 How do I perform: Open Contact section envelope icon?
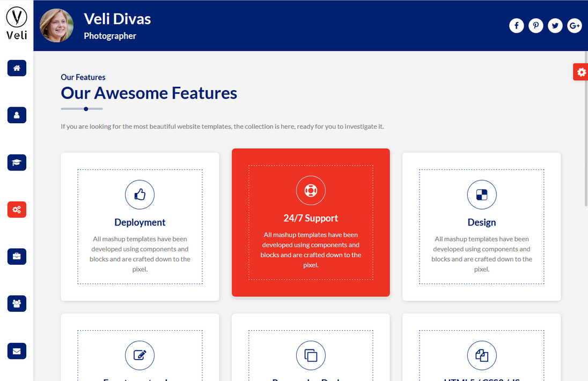pyautogui.click(x=17, y=351)
